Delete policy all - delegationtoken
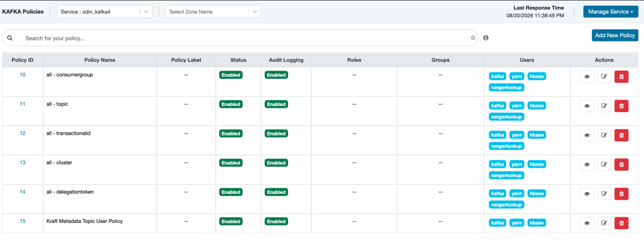This screenshot has width=644, height=245. click(621, 193)
